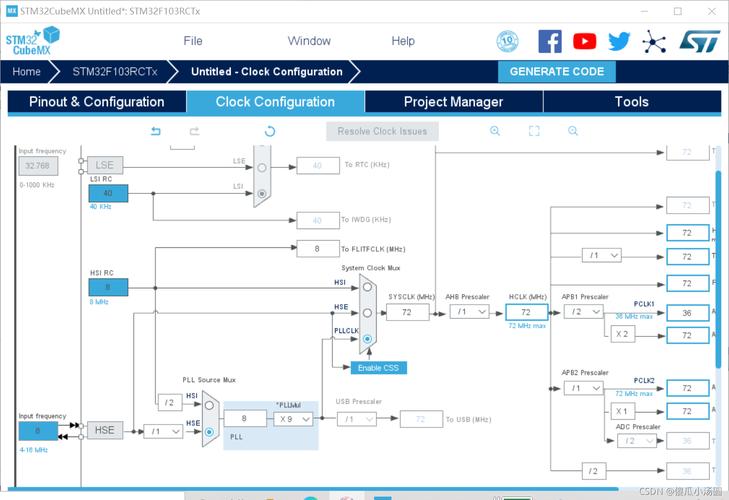This screenshot has height=500, width=729.
Task: Click the ST logo icon
Action: (699, 41)
